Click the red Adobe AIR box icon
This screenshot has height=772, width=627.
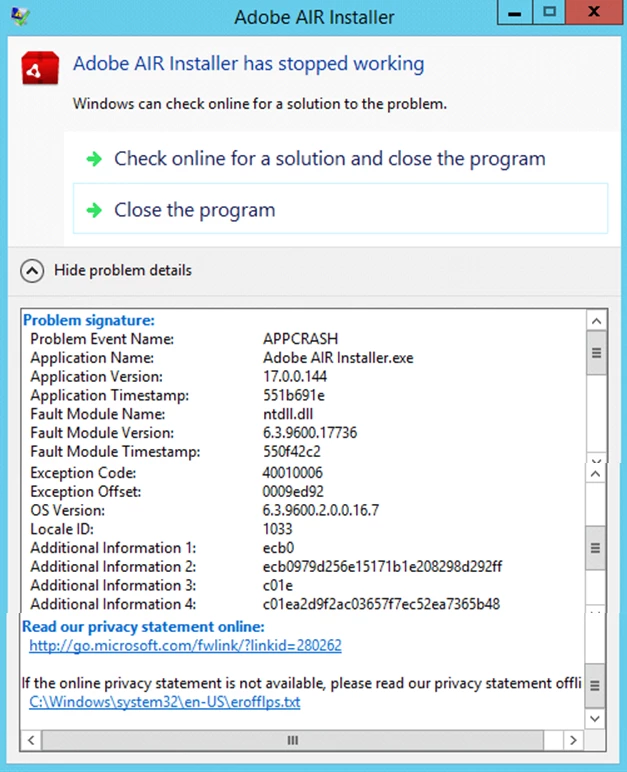tap(40, 68)
